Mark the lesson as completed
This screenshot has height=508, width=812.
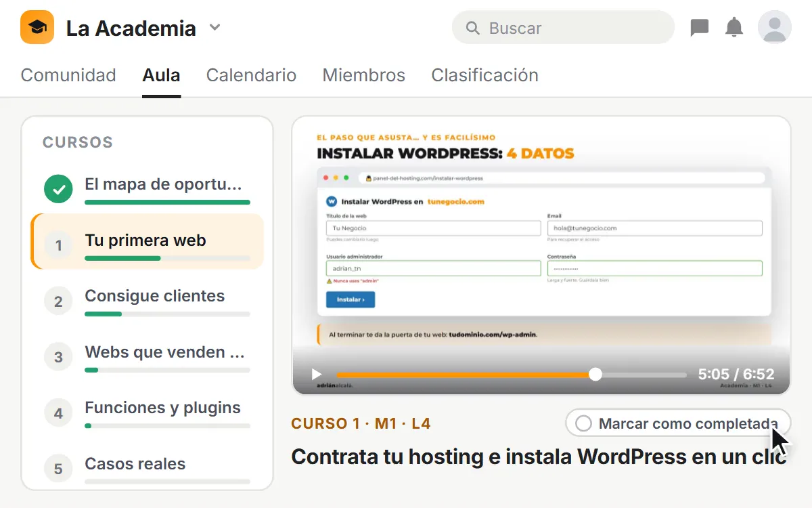point(678,423)
